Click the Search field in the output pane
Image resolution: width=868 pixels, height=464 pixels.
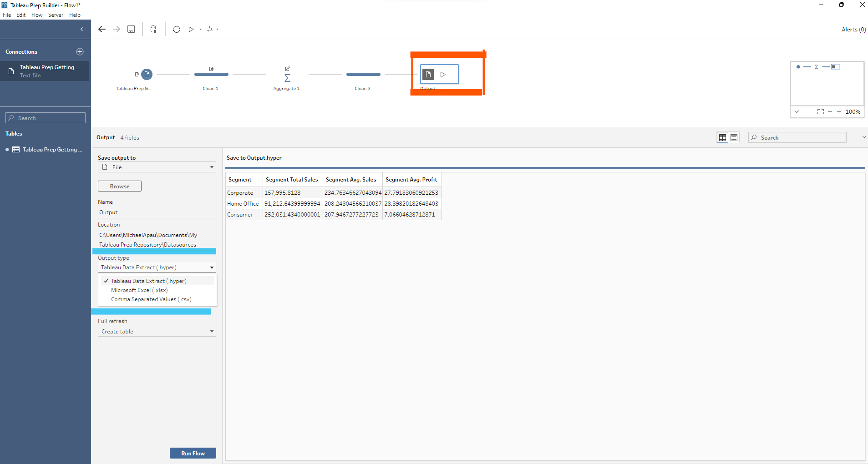point(797,137)
